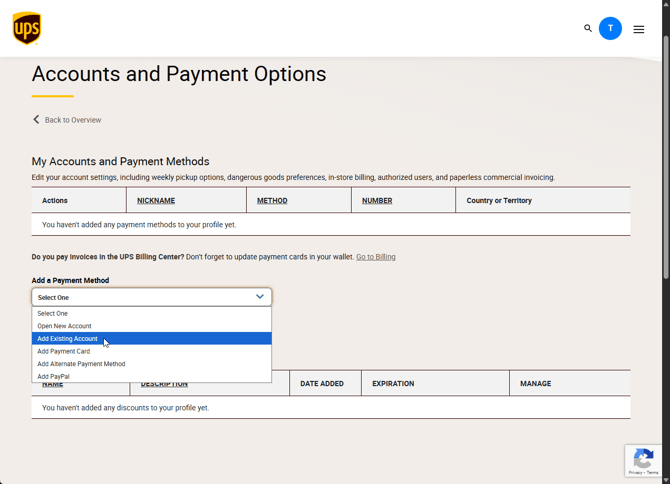Click the page vertical scrollbar thumb
The width and height of the screenshot is (670, 484).
pyautogui.click(x=666, y=158)
